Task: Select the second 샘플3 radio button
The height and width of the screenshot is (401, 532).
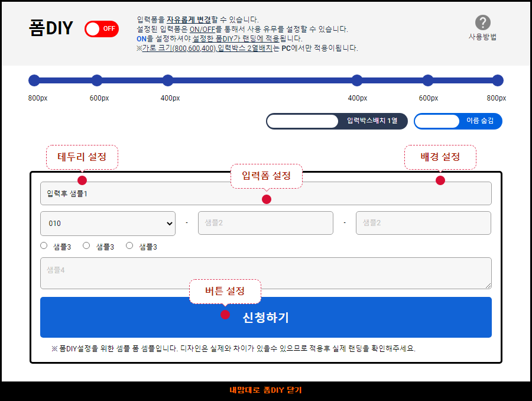Action: pyautogui.click(x=86, y=246)
